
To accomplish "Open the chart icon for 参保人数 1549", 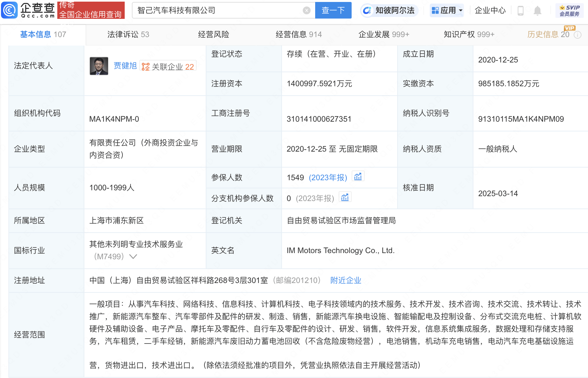I will (x=358, y=177).
